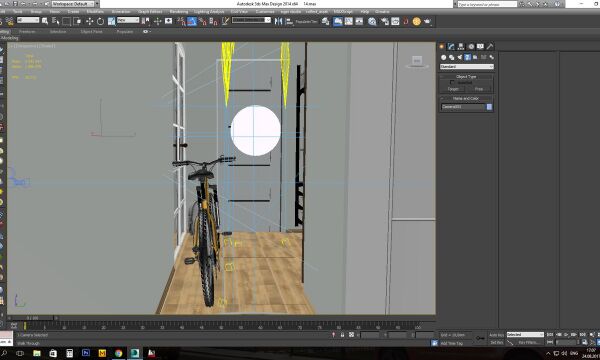The width and height of the screenshot is (600, 360).
Task: Open the Graph Editors menu
Action: [150, 12]
